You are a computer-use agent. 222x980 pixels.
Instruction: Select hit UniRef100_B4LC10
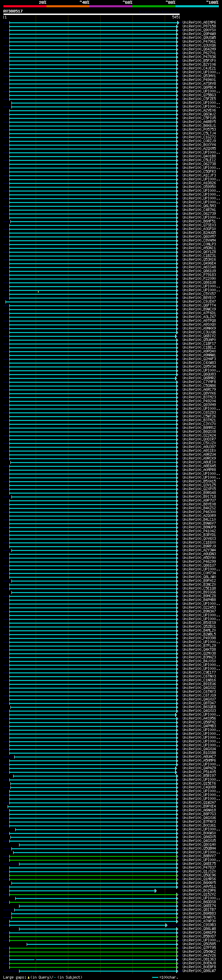click(199, 519)
